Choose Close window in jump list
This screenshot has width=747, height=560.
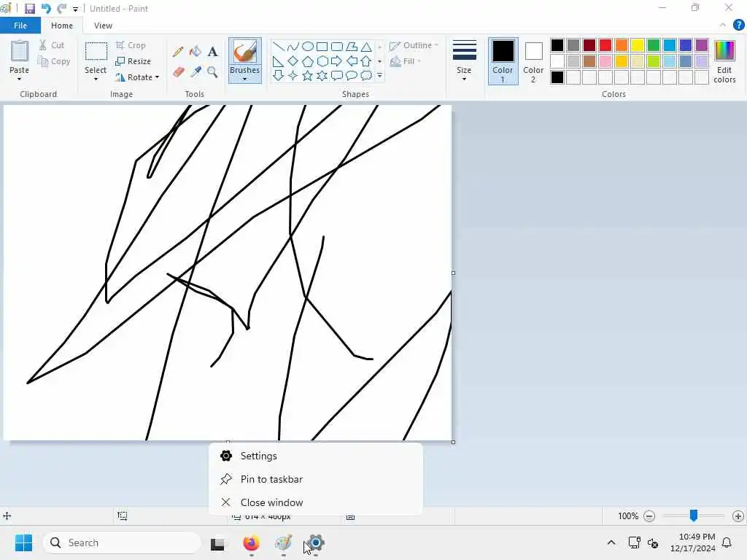315,503
